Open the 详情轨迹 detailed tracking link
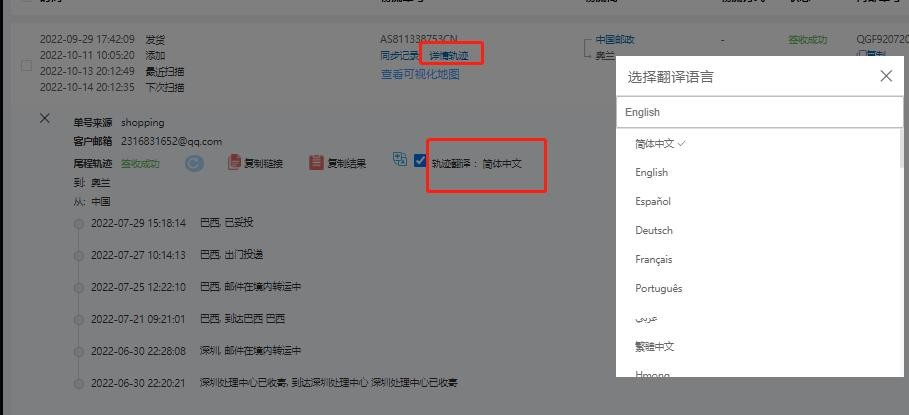Screen dimensions: 909x415 coord(449,56)
